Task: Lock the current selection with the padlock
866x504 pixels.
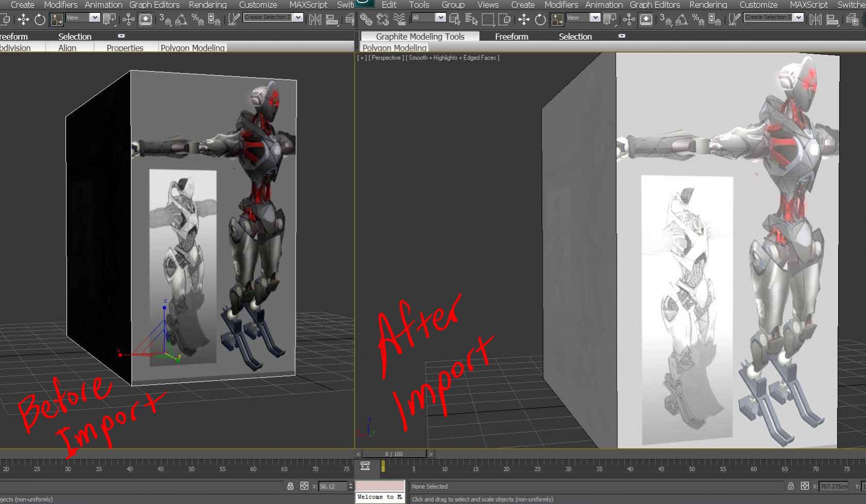Action: tap(290, 486)
